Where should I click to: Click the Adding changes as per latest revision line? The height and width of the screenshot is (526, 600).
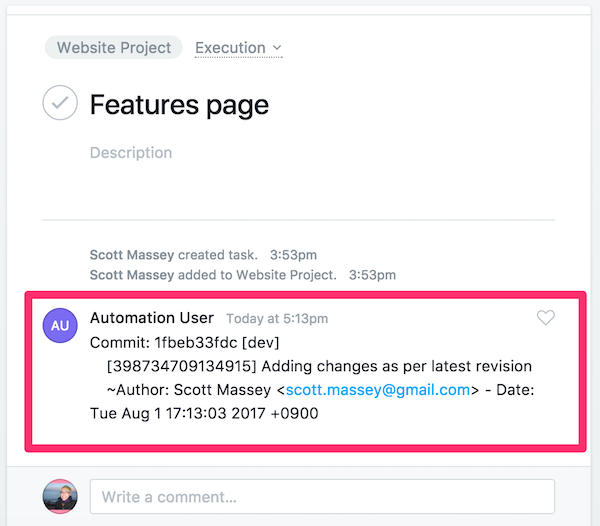[319, 366]
